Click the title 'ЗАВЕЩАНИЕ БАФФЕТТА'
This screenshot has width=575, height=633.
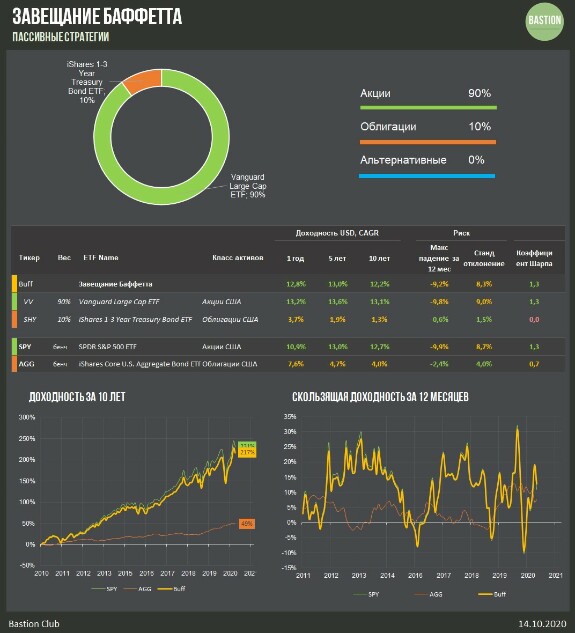[97, 17]
